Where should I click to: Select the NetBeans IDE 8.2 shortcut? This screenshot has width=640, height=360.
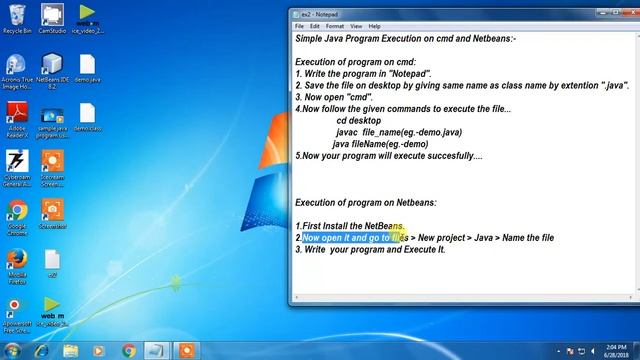click(52, 71)
